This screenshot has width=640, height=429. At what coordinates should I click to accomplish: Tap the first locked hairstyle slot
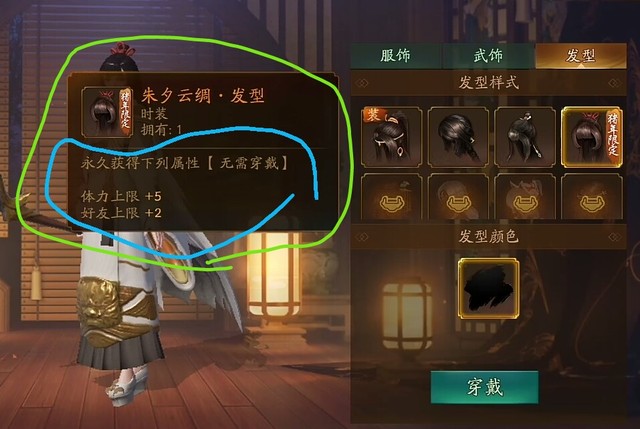tap(392, 197)
